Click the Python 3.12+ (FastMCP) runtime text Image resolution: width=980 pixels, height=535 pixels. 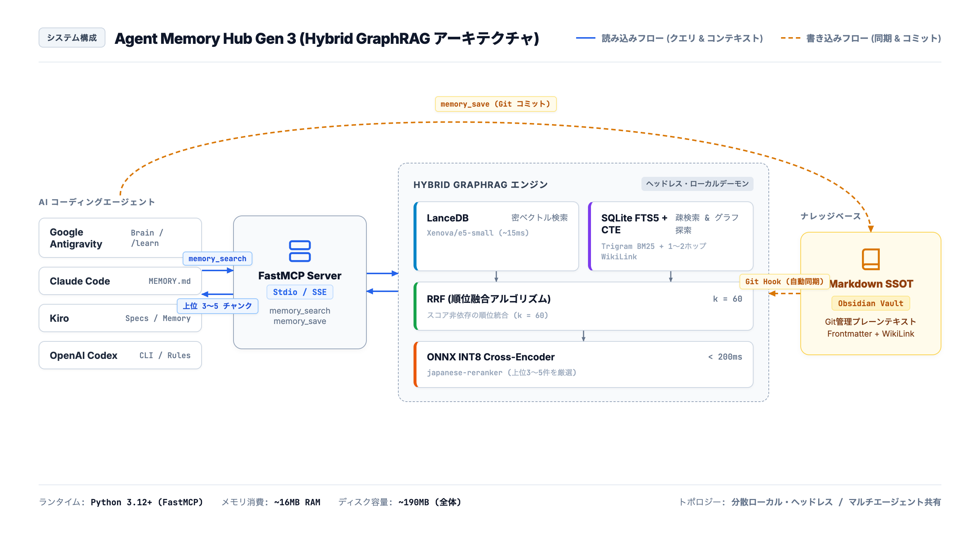147,502
